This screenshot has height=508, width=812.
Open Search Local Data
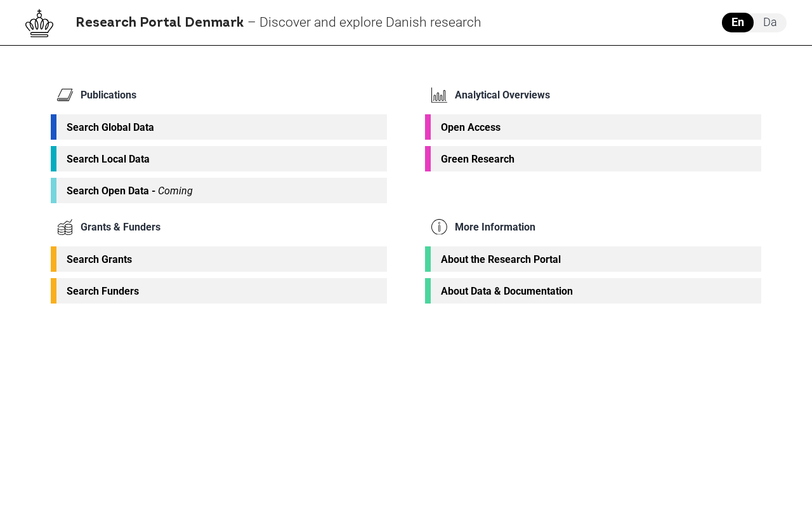tap(219, 159)
